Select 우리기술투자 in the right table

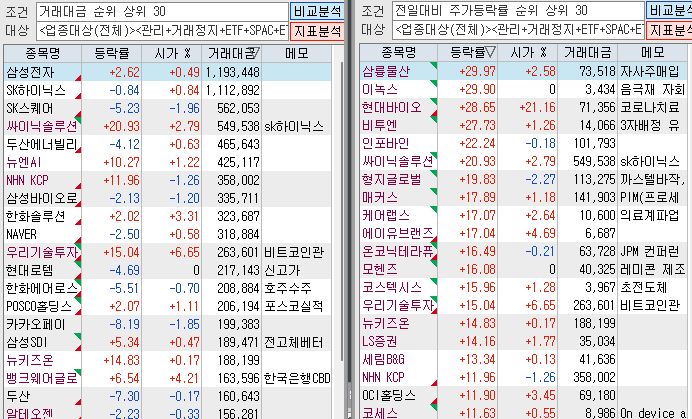[x=523, y=306]
